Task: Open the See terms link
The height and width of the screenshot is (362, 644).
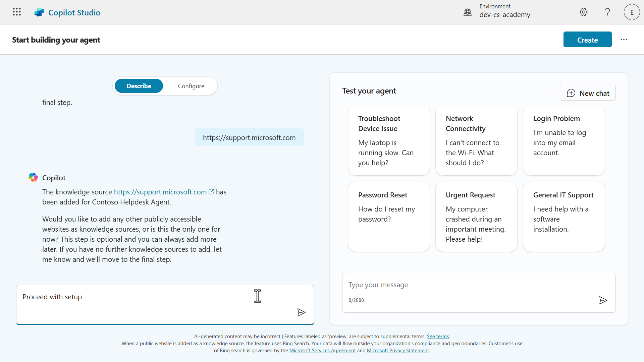Action: pos(438,337)
